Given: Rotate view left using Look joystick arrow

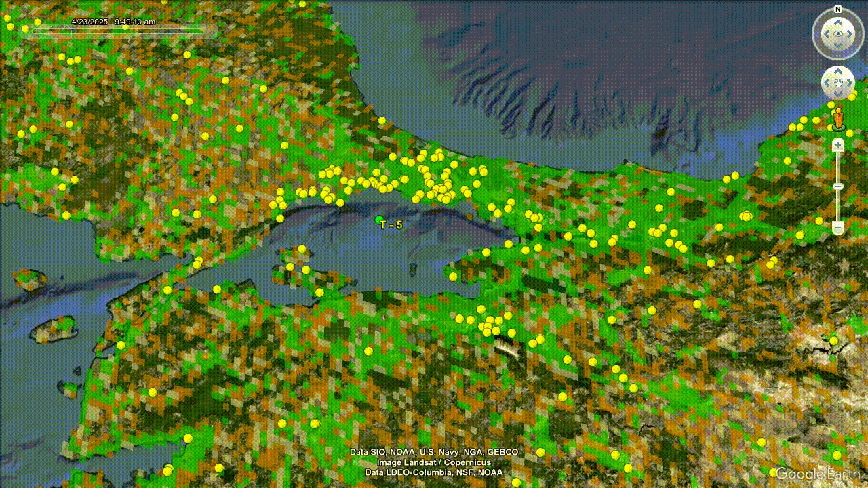Looking at the screenshot, I should pyautogui.click(x=825, y=33).
